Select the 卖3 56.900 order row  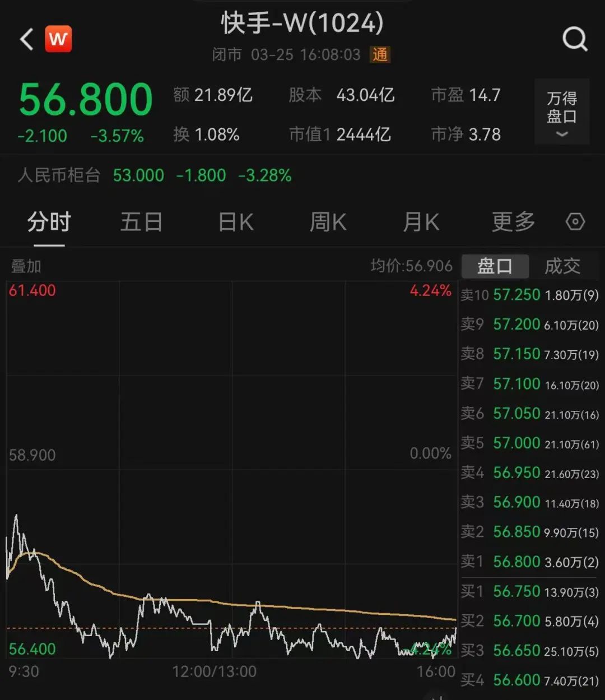(530, 503)
